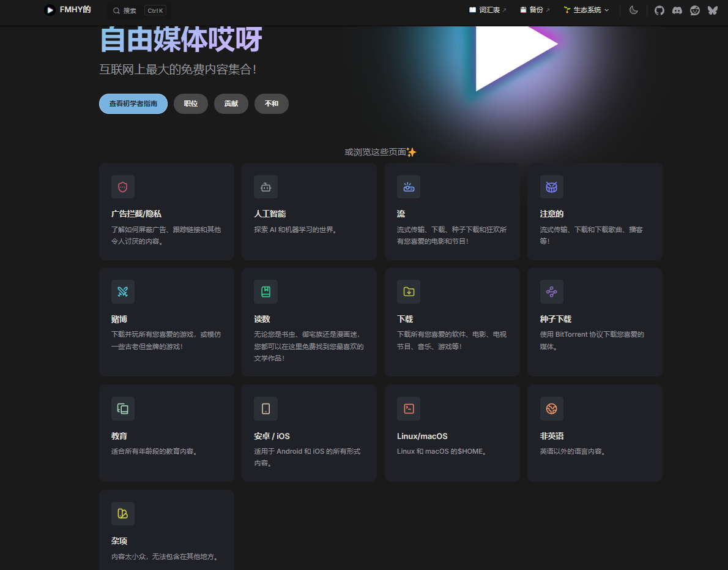Click the copy icon above 教育
This screenshot has width=728, height=570.
tap(122, 409)
